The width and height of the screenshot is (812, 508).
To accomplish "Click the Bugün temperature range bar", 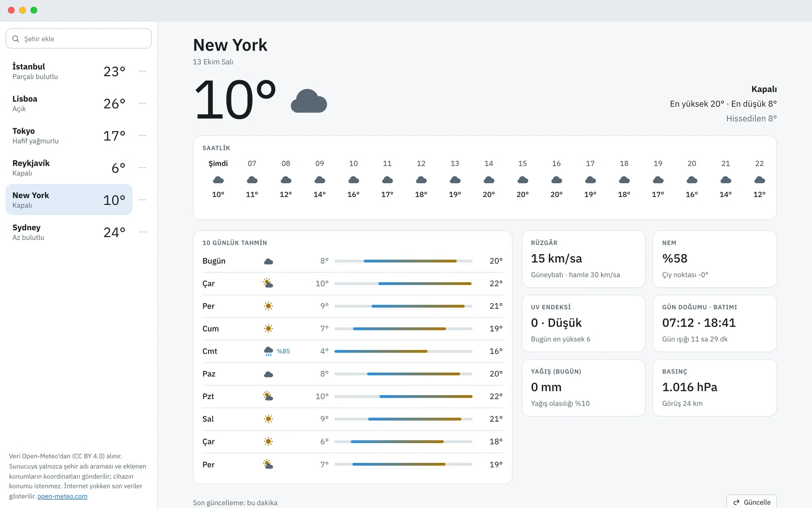I will click(403, 261).
